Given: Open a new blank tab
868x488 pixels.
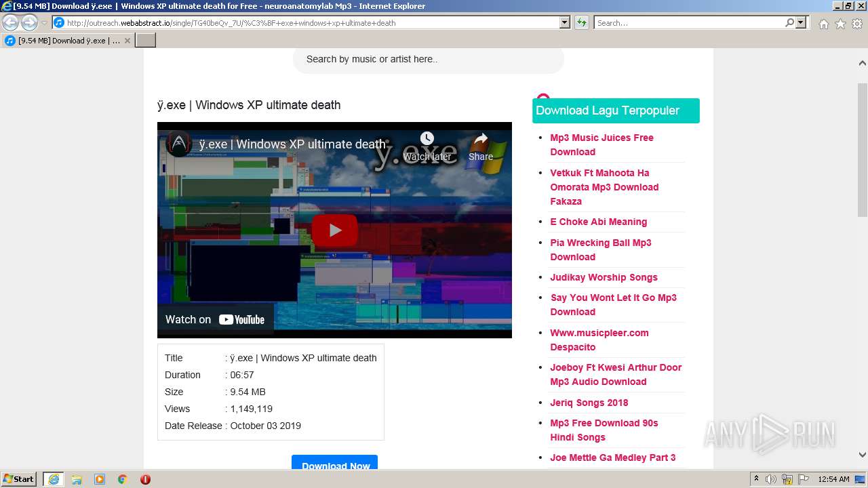Looking at the screenshot, I should point(146,41).
